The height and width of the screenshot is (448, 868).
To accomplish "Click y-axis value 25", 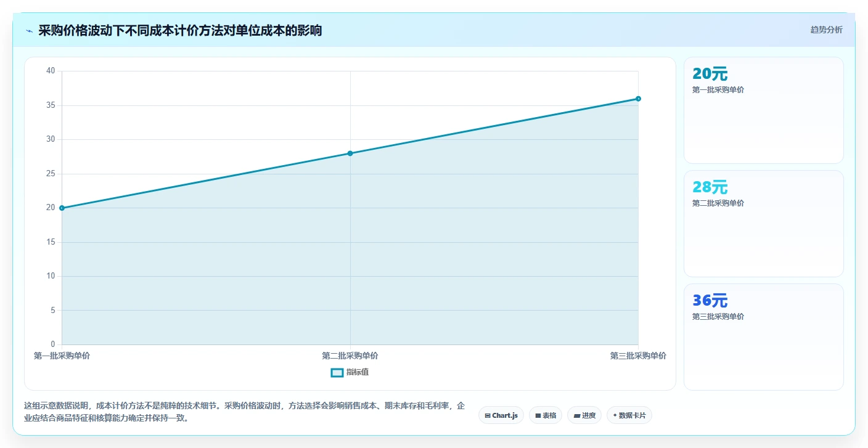I will [51, 174].
